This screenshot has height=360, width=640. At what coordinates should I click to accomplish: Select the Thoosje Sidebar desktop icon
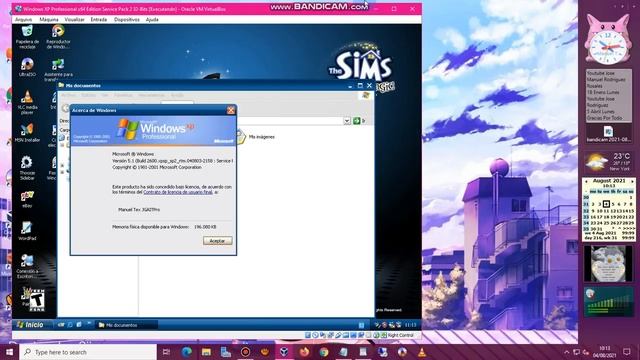pyautogui.click(x=27, y=168)
